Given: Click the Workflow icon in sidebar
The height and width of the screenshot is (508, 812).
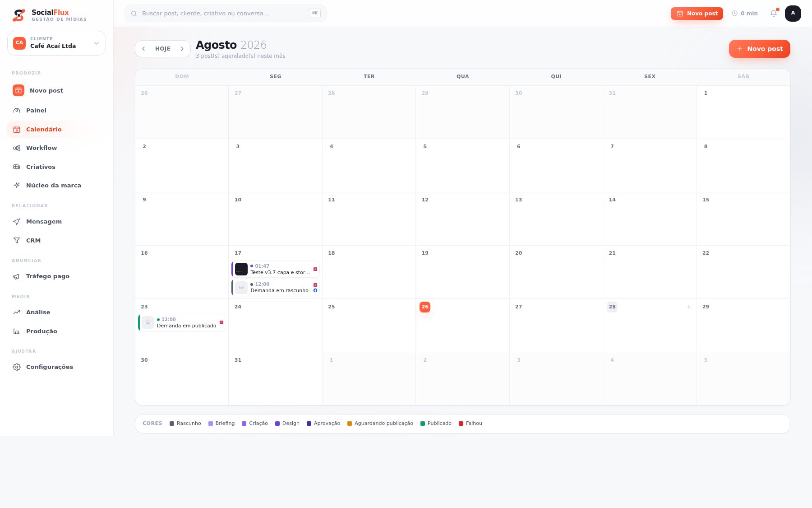Looking at the screenshot, I should [17, 148].
